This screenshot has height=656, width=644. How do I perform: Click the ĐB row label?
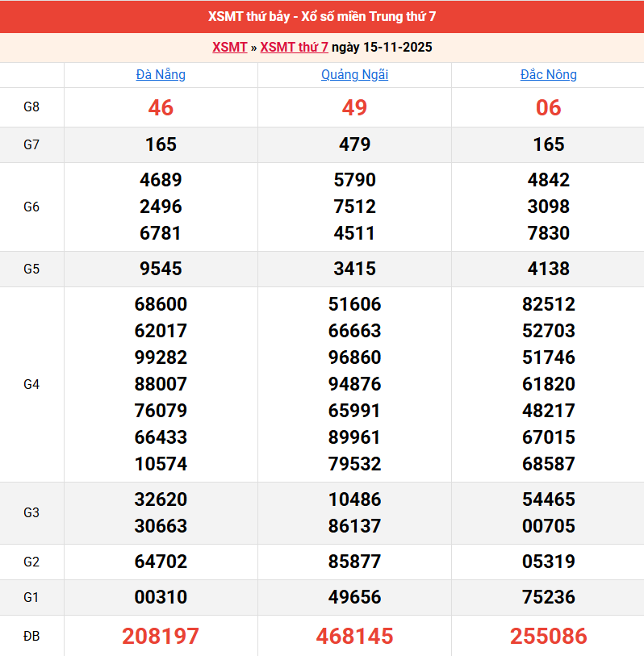[x=31, y=636]
